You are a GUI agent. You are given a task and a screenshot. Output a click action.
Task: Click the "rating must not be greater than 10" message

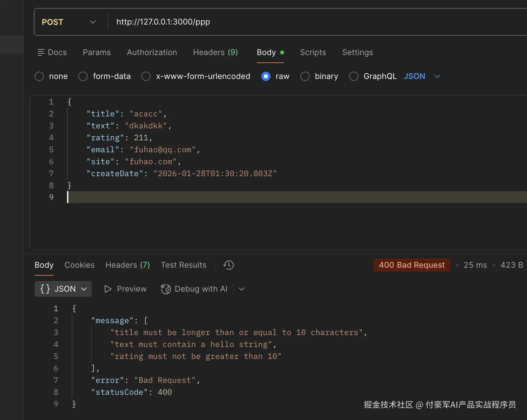pos(196,356)
